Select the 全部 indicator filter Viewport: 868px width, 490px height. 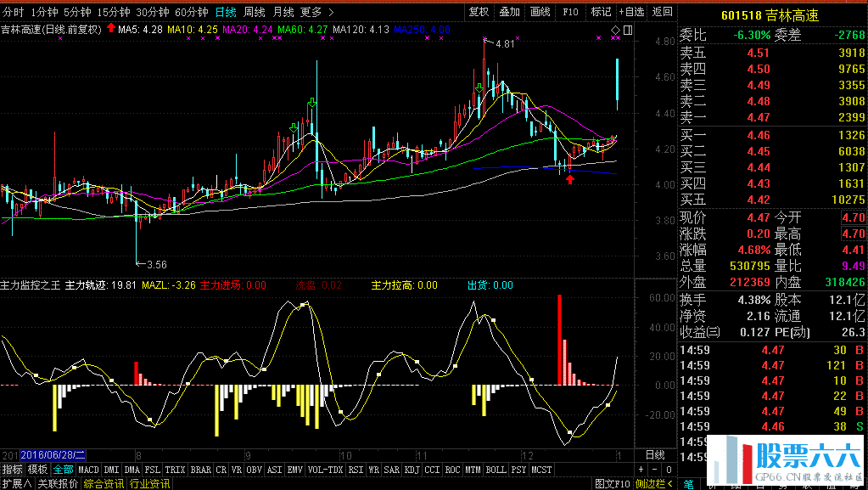[x=63, y=470]
